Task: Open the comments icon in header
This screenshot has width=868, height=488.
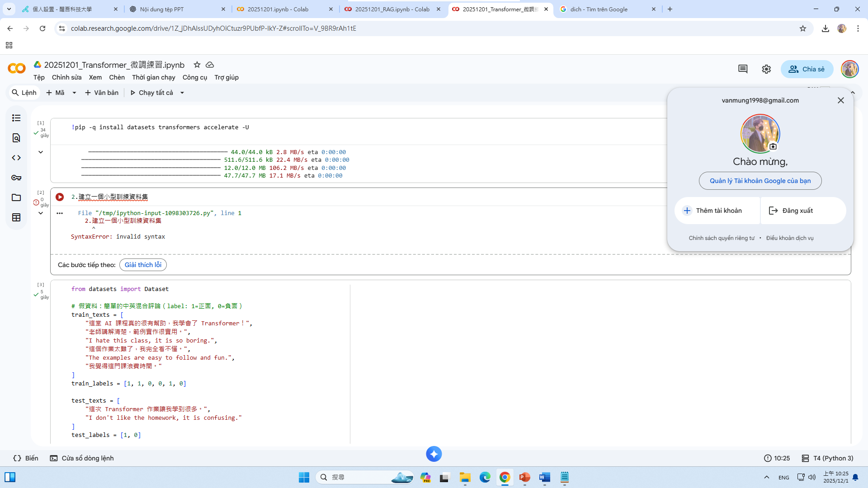Action: [x=743, y=69]
